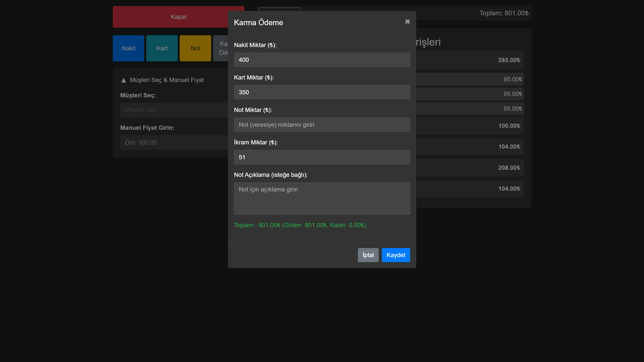Select the 285.00₺ order row

[x=470, y=60]
